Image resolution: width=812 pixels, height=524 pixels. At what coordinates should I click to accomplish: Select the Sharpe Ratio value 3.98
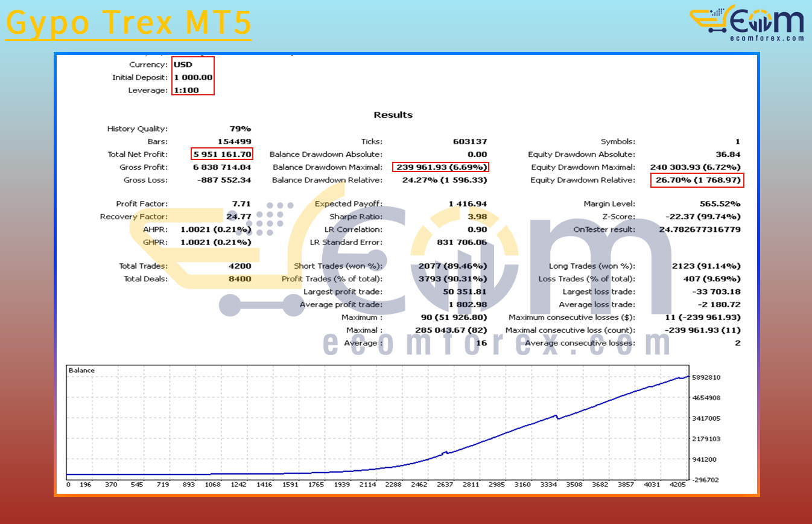[477, 217]
